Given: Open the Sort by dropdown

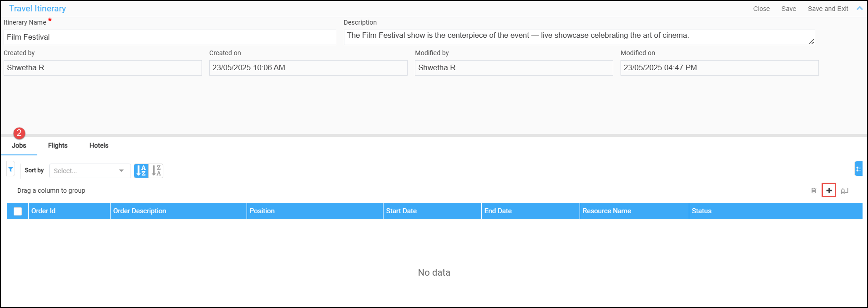Looking at the screenshot, I should click(x=90, y=171).
